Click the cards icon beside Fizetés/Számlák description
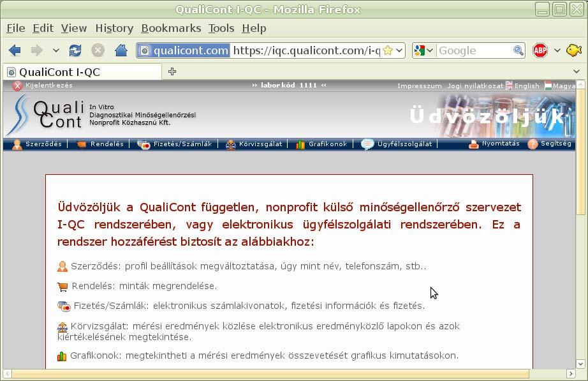 point(64,306)
